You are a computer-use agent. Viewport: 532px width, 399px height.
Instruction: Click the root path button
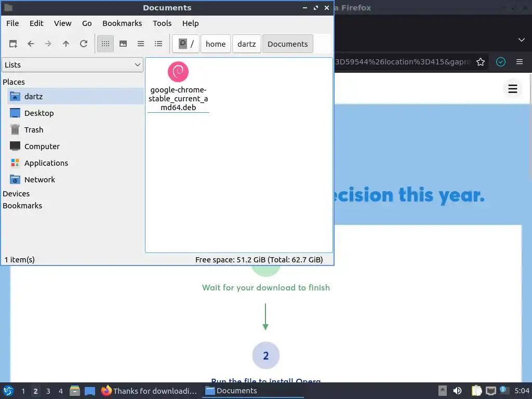(186, 44)
